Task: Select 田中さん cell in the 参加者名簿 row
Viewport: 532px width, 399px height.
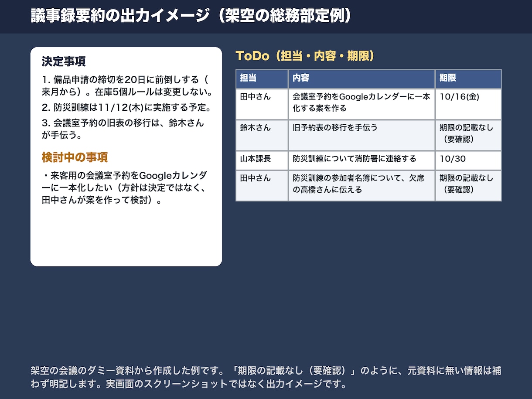Action: point(262,185)
